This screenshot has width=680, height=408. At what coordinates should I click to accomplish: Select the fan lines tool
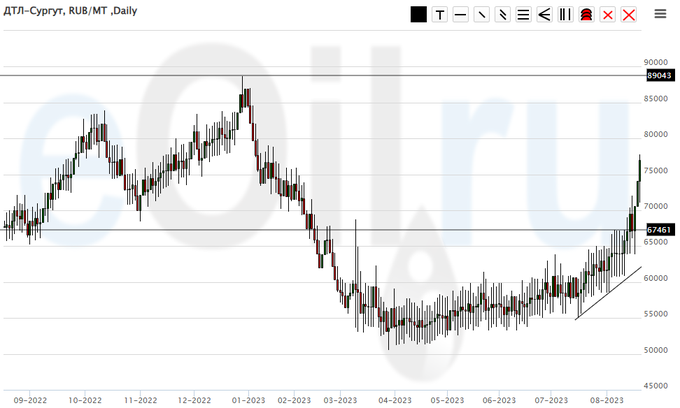point(544,14)
